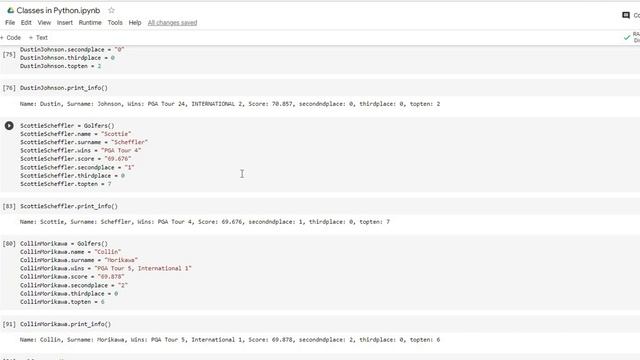Rename notebook title Classes in Python.ipynb
Image resolution: width=640 pixels, height=360 pixels.
[x=58, y=11]
